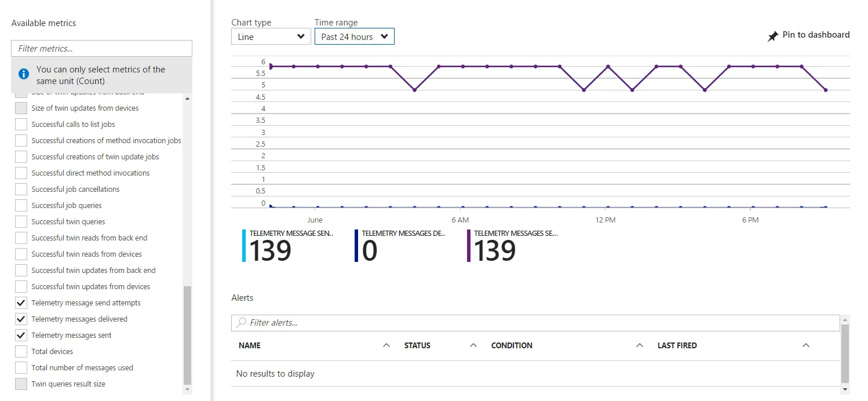Click the Telemetry messages sent 139 tile

point(513,246)
